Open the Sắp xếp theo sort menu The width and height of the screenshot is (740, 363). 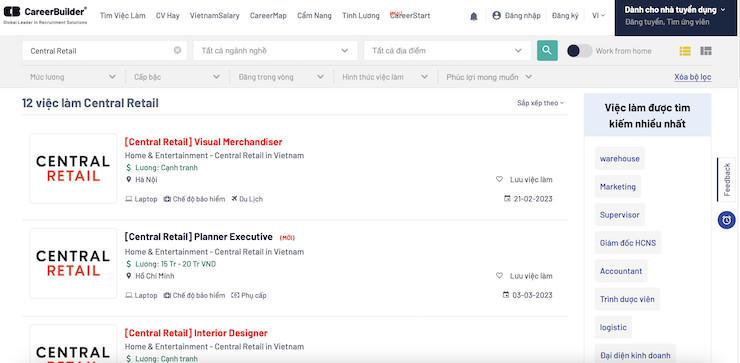click(x=540, y=103)
